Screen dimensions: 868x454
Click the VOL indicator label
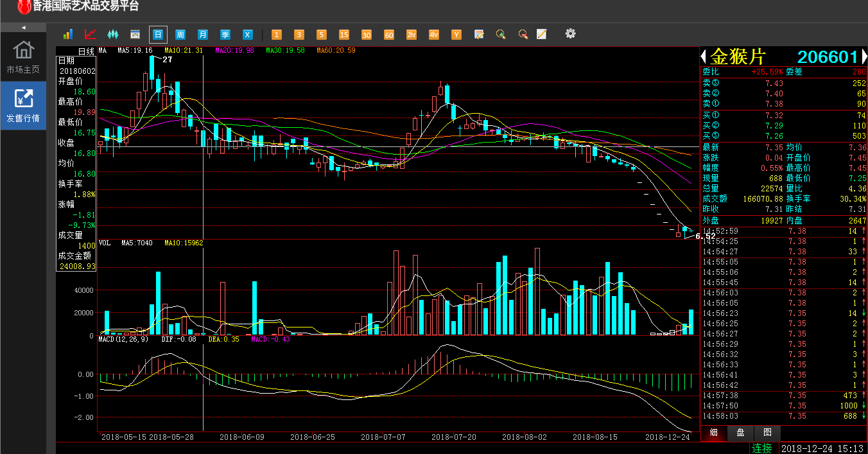tap(105, 243)
